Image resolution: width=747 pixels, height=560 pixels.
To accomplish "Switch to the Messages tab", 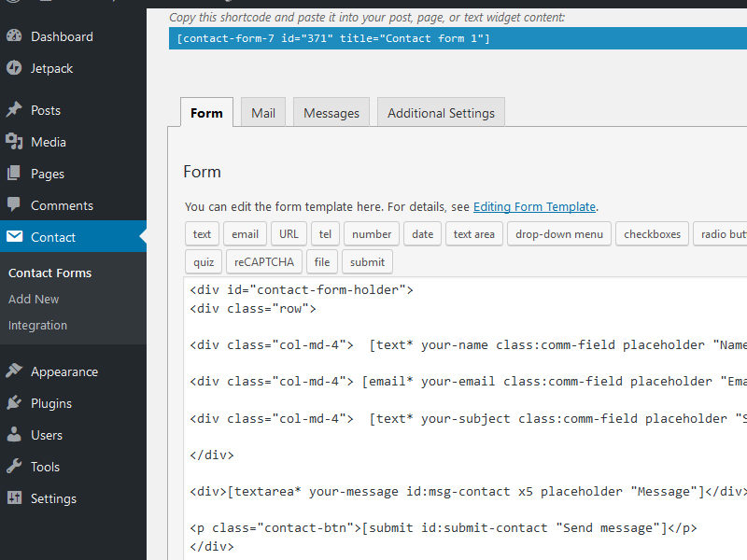I will [331, 113].
